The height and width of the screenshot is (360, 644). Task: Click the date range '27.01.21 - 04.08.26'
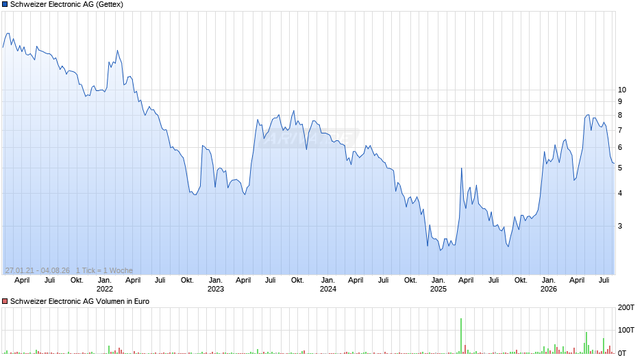(38, 270)
